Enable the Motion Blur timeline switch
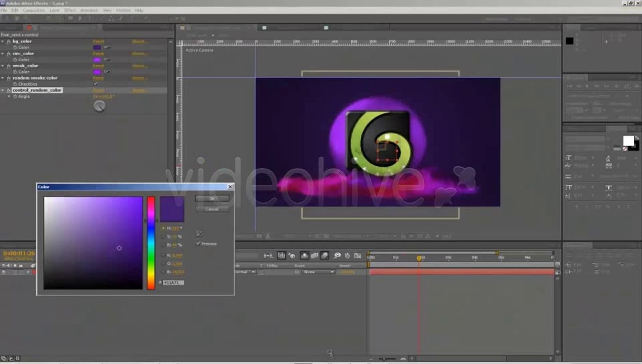This screenshot has height=364, width=642. (325, 256)
